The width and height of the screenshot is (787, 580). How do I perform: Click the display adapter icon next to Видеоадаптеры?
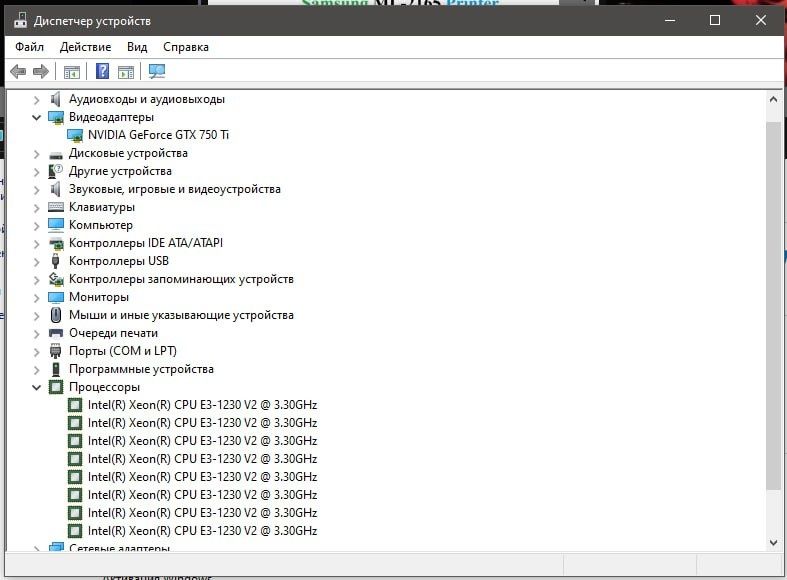tap(56, 117)
